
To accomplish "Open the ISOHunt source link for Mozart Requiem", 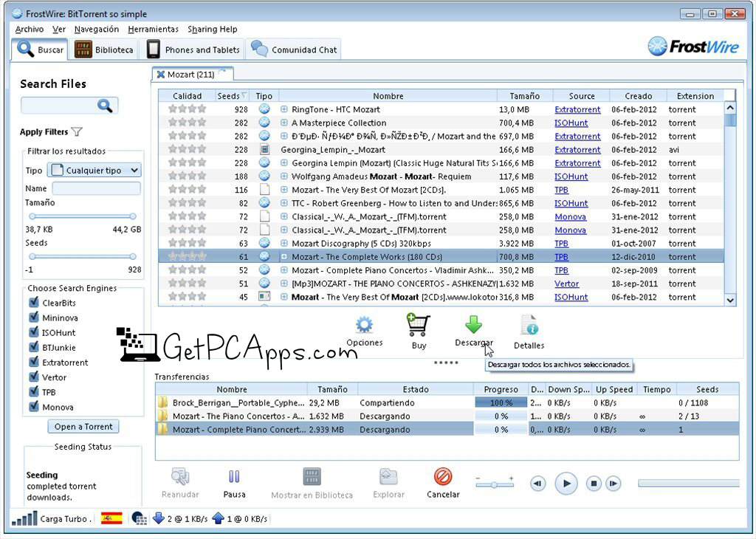I will click(571, 176).
